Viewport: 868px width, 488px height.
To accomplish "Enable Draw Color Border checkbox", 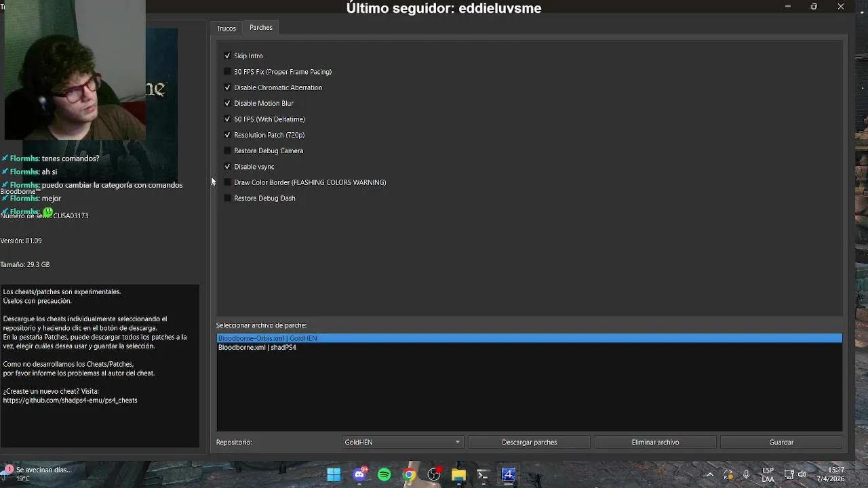I will [x=227, y=182].
